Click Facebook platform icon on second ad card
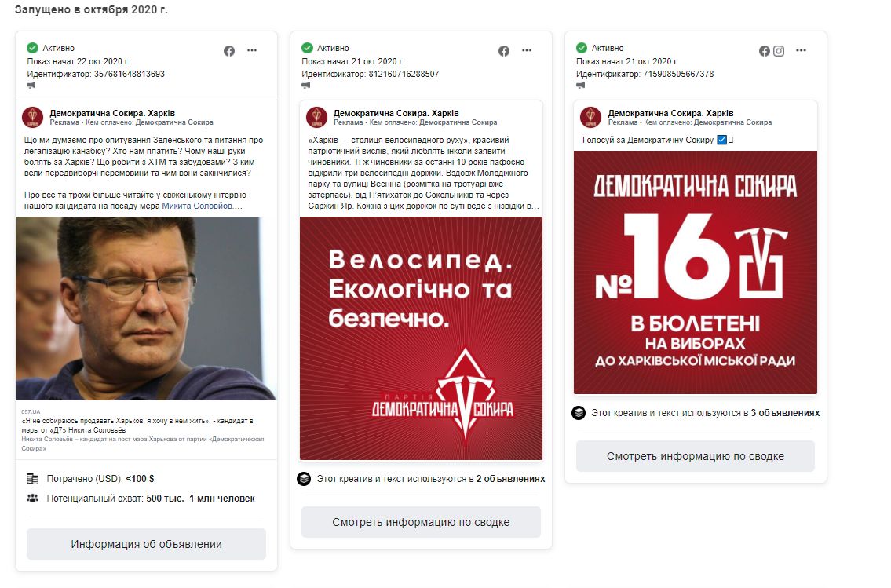This screenshot has width=891, height=588. [504, 51]
